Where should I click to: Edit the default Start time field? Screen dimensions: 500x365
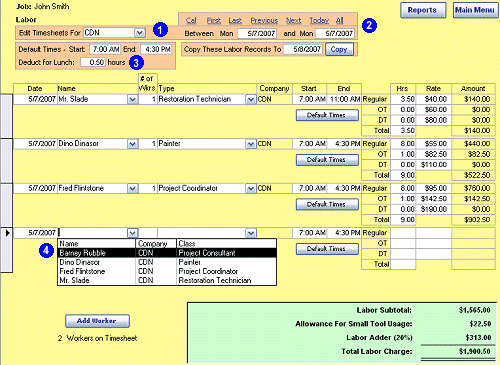pos(105,49)
